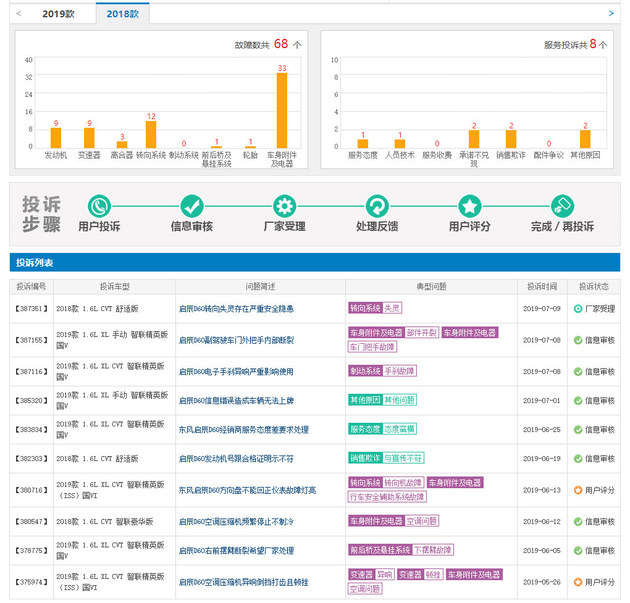This screenshot has width=630, height=603.
Task: Open complaint 启辰D60发动机号跟合格证明示不符
Action: click(x=236, y=458)
